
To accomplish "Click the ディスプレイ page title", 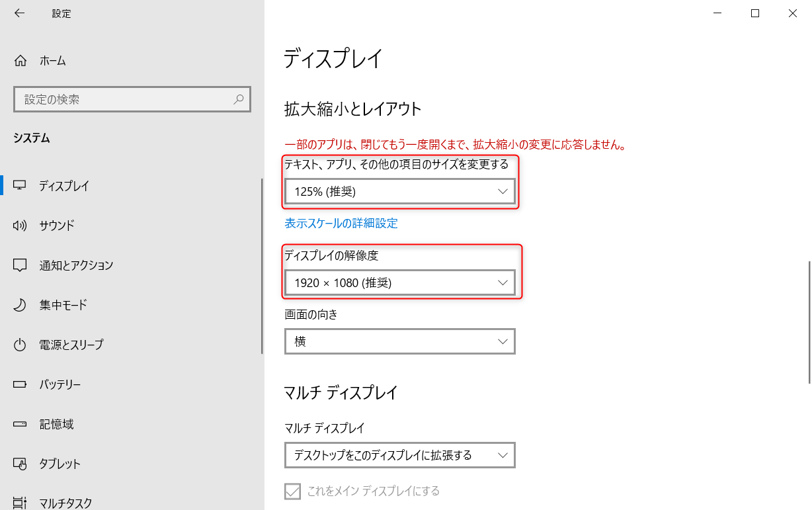I will (333, 59).
